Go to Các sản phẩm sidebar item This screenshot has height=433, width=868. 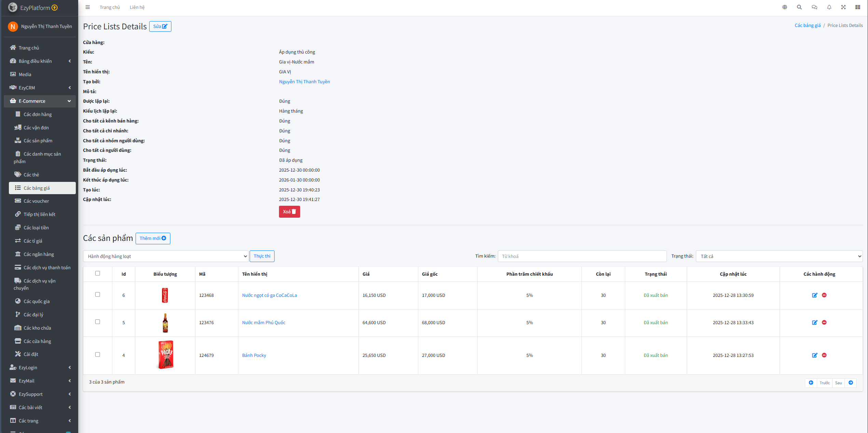click(x=38, y=141)
